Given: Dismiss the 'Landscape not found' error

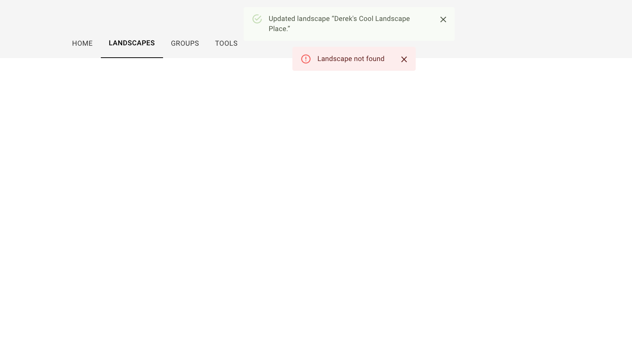Looking at the screenshot, I should tap(404, 59).
